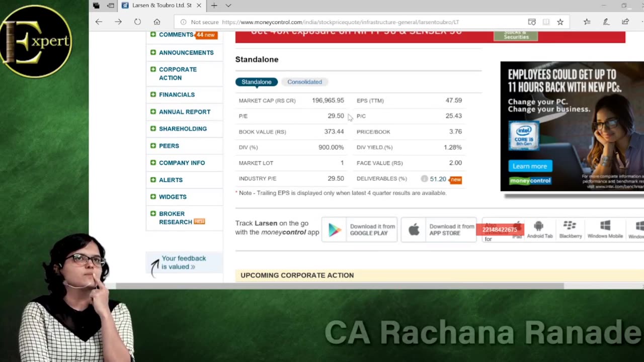
Task: Open Peers from the sidebar
Action: pyautogui.click(x=169, y=146)
